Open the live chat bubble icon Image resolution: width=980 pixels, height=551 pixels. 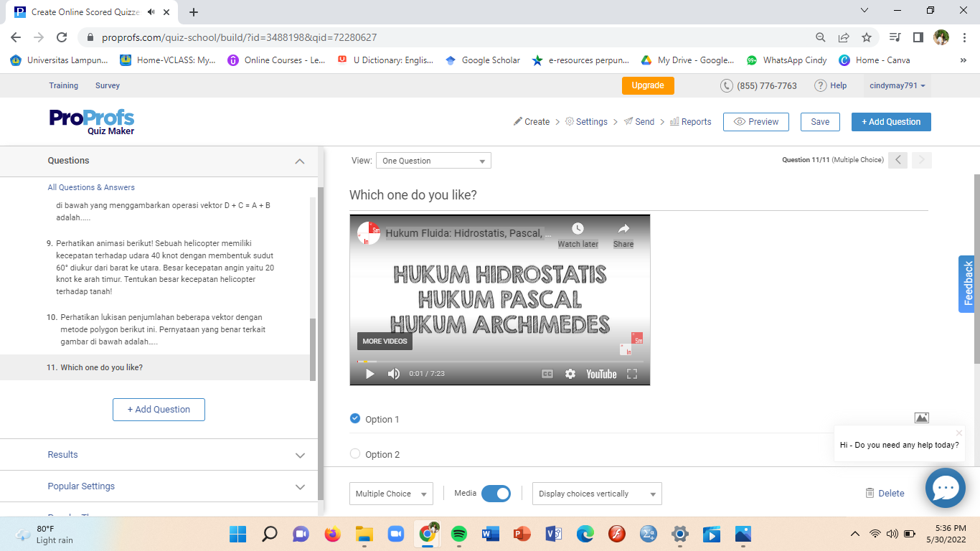[x=945, y=488]
